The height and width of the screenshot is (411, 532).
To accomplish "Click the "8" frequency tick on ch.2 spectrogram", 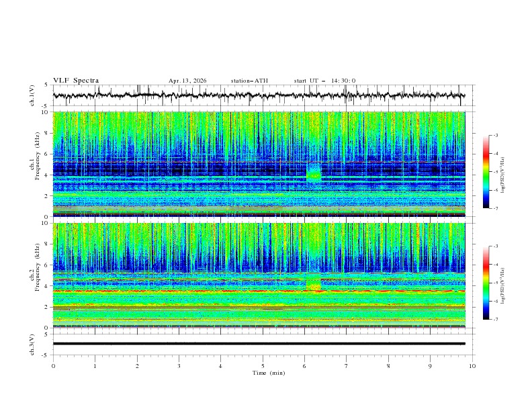I will (47, 244).
